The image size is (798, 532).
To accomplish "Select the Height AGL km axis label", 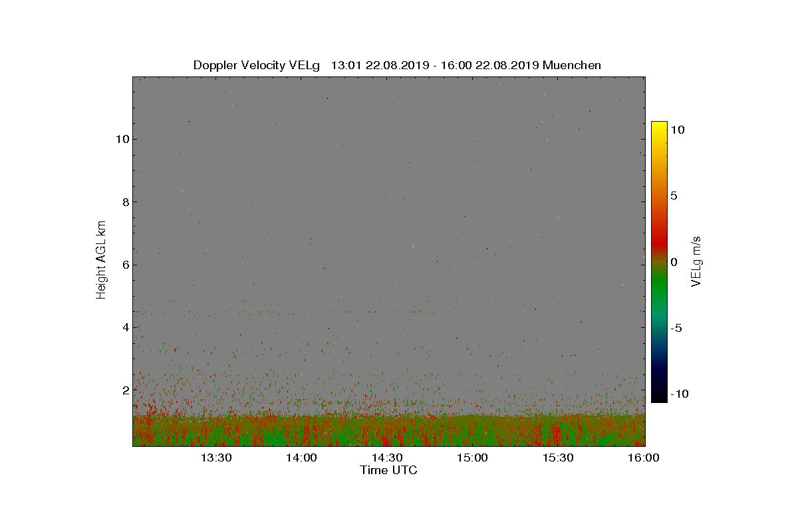I will pos(101,259).
